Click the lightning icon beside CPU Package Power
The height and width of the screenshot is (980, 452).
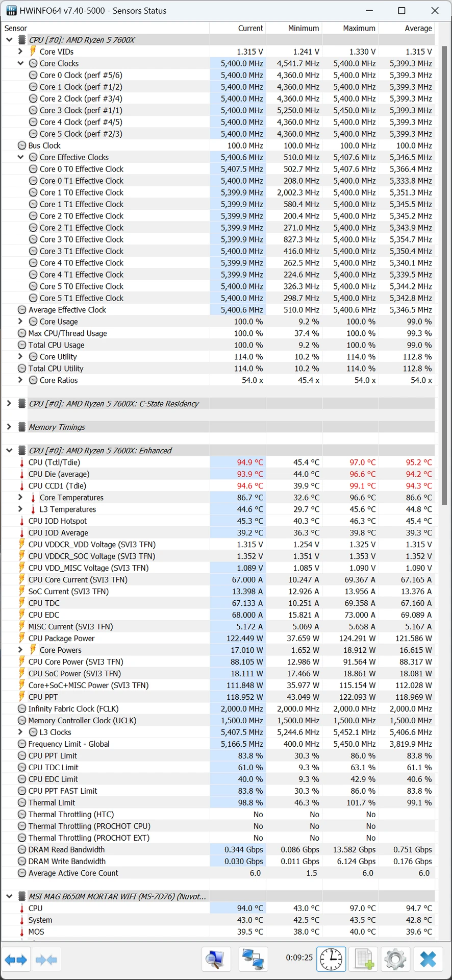point(22,638)
